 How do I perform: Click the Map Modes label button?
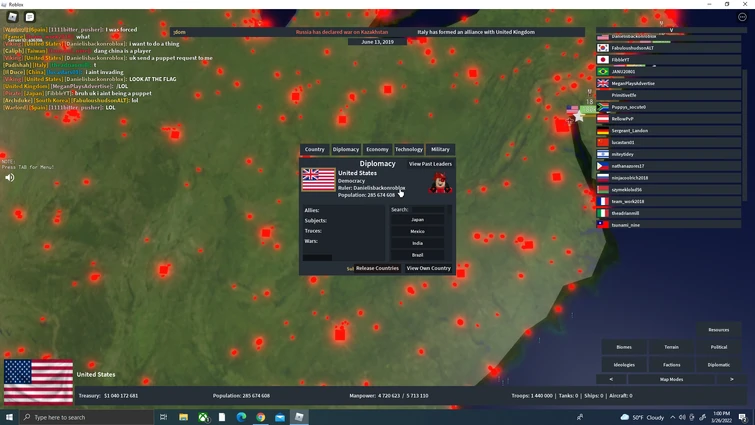point(671,379)
